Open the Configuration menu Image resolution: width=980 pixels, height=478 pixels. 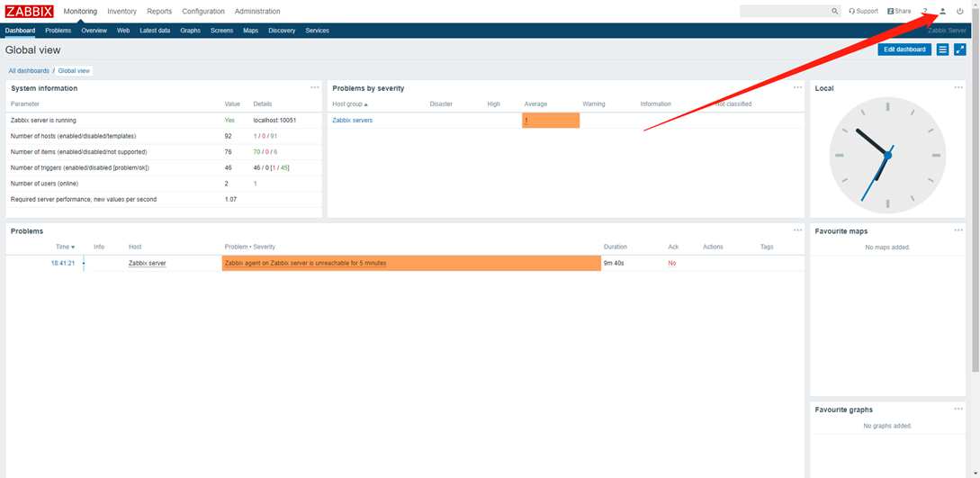click(x=203, y=12)
